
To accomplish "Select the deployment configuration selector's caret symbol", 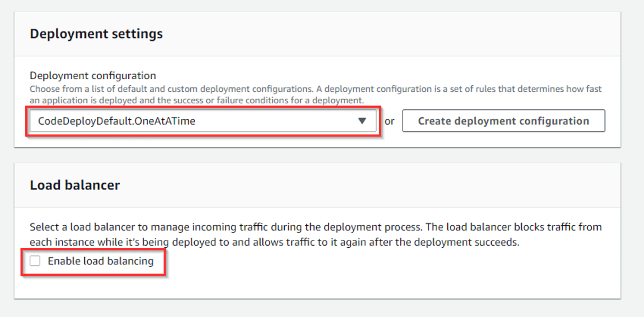I will (x=362, y=121).
